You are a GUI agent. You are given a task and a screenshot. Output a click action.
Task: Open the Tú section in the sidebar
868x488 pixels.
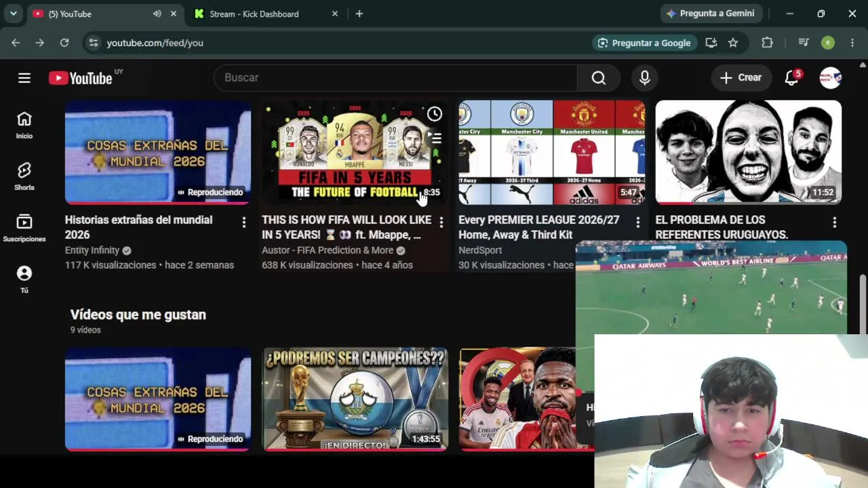pyautogui.click(x=24, y=280)
